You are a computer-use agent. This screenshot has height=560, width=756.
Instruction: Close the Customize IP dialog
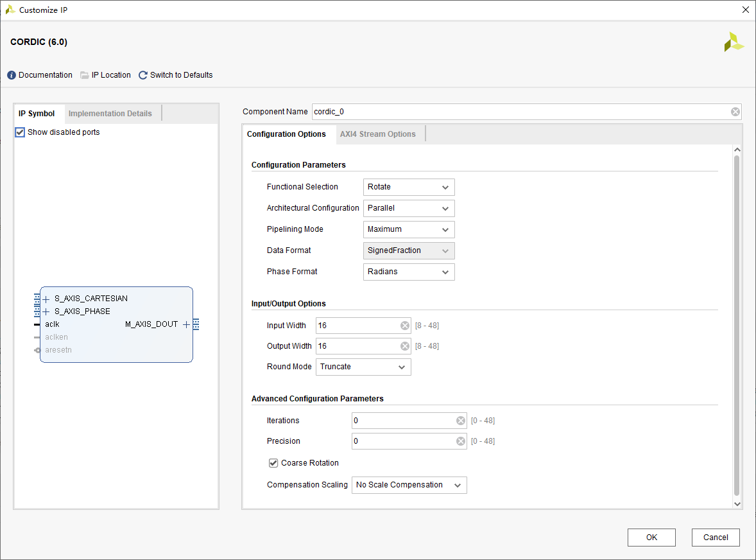[745, 10]
